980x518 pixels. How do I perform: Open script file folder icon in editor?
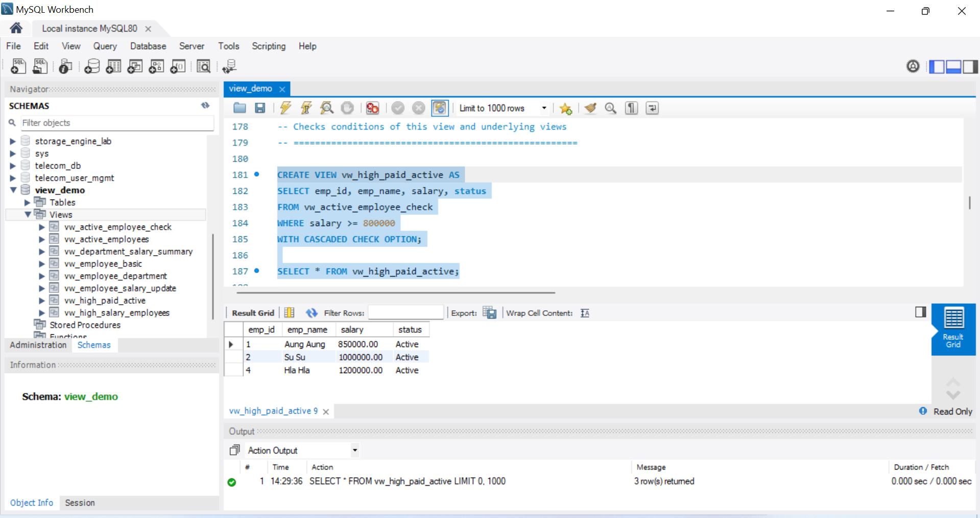point(240,108)
